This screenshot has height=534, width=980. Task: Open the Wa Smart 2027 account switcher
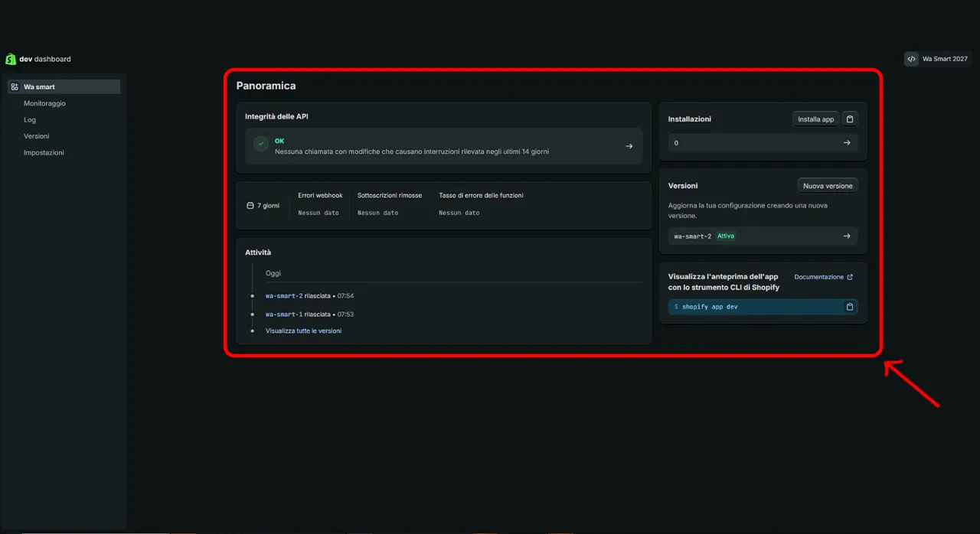(944, 59)
